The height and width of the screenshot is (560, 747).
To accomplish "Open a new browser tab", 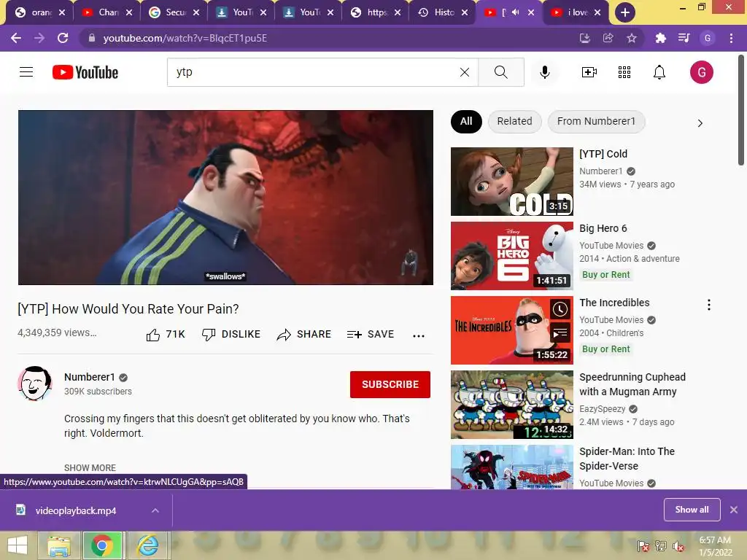I will [625, 12].
